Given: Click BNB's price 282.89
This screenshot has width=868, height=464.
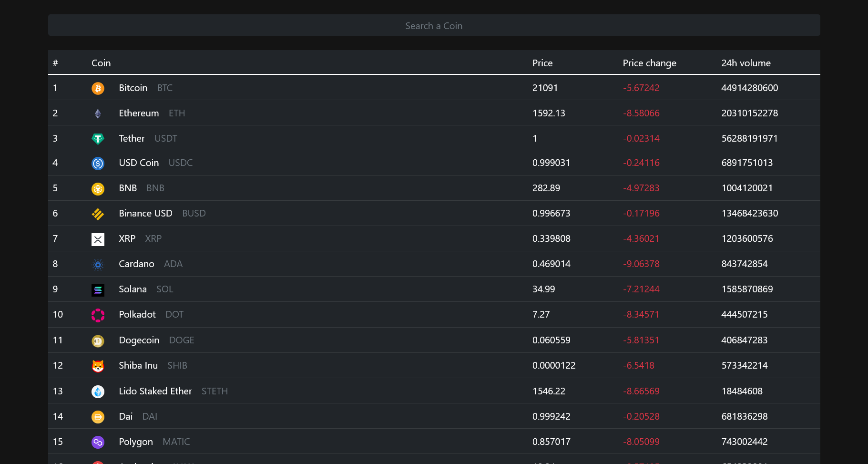Looking at the screenshot, I should click(546, 188).
